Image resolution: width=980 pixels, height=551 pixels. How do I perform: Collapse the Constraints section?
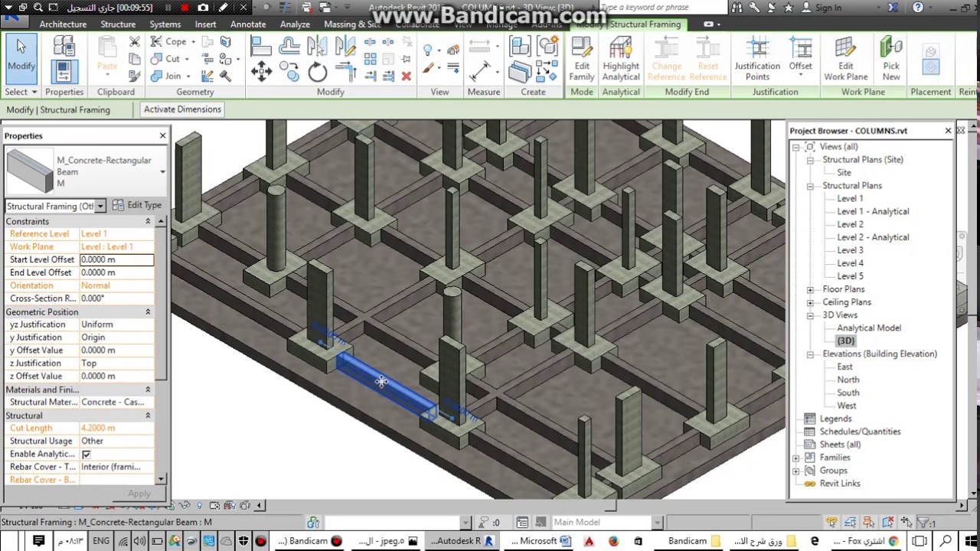coord(148,221)
